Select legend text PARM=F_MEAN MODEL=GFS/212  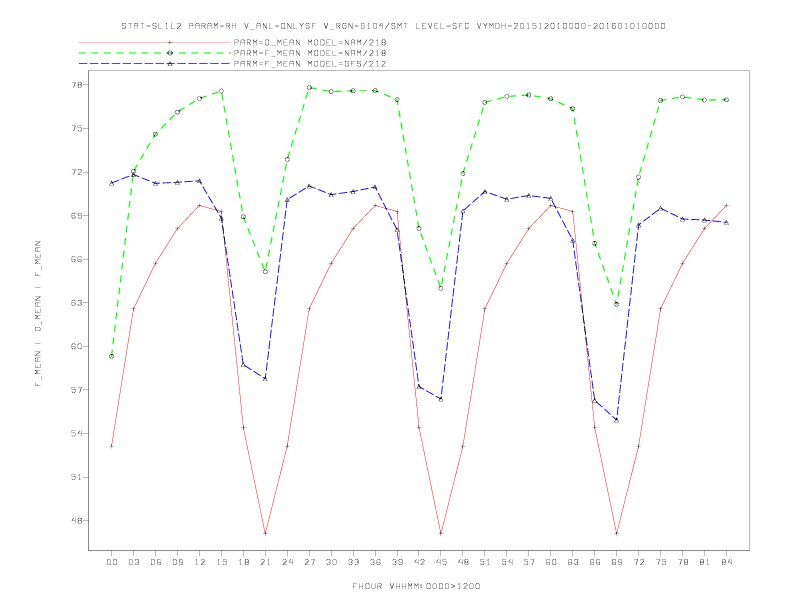310,64
